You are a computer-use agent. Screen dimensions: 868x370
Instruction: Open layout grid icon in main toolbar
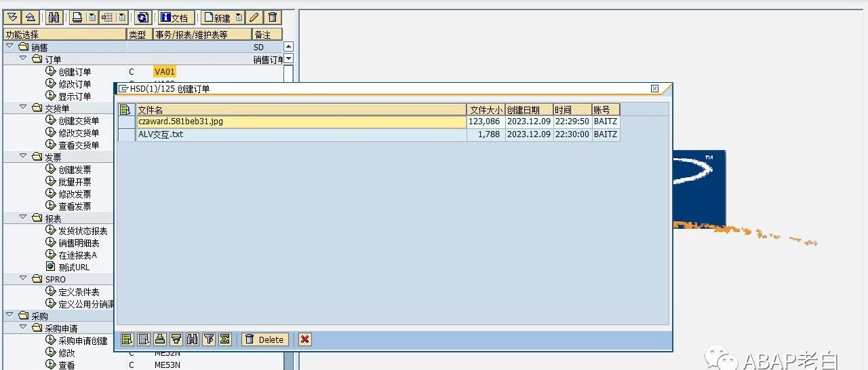(107, 18)
